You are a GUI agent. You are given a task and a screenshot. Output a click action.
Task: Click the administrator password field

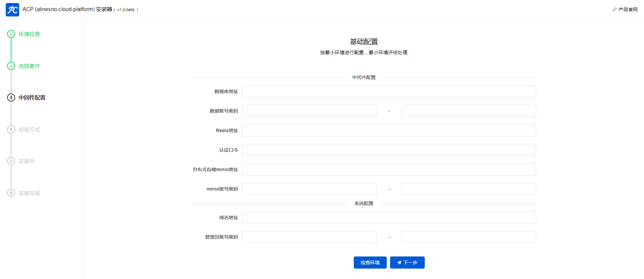coord(468,237)
